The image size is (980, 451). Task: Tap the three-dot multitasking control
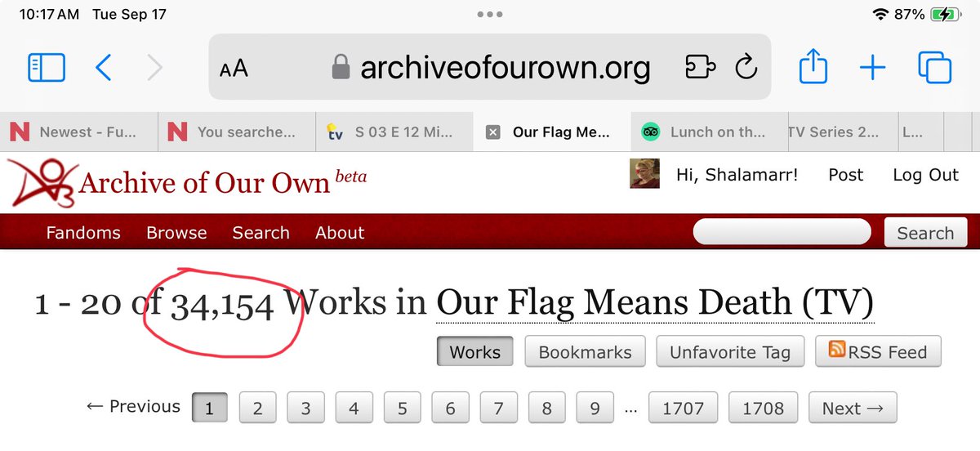pos(490,15)
